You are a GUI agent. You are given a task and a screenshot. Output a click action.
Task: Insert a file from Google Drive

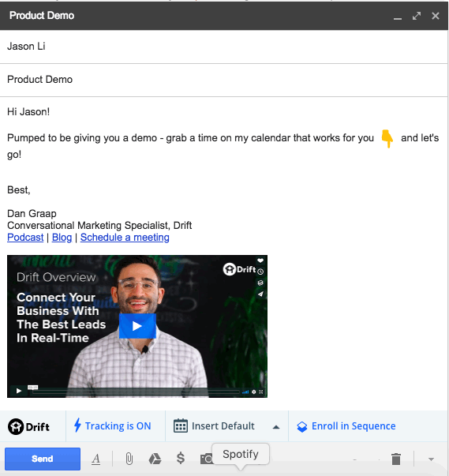[x=155, y=459]
